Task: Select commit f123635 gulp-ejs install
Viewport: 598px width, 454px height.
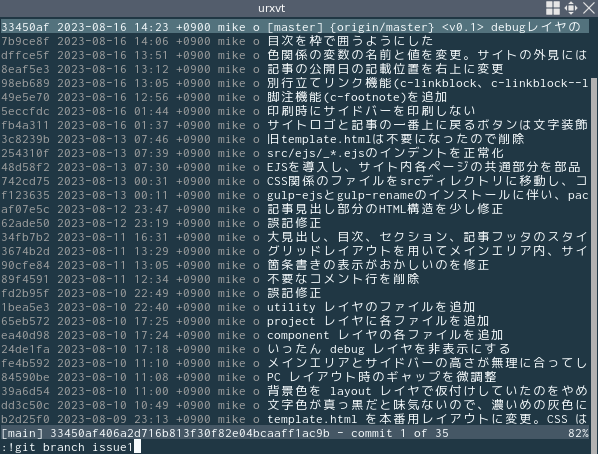Action: point(294,195)
